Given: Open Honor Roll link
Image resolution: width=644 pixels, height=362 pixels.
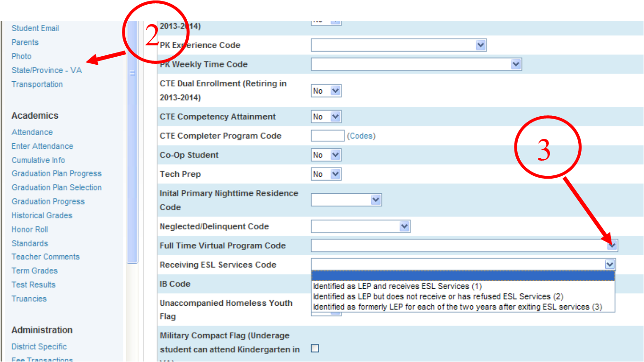Looking at the screenshot, I should click(x=30, y=229).
